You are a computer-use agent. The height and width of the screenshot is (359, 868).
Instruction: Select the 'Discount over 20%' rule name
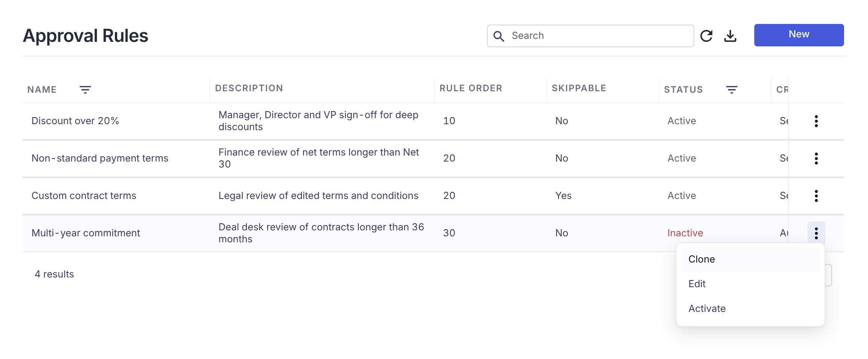tap(75, 121)
